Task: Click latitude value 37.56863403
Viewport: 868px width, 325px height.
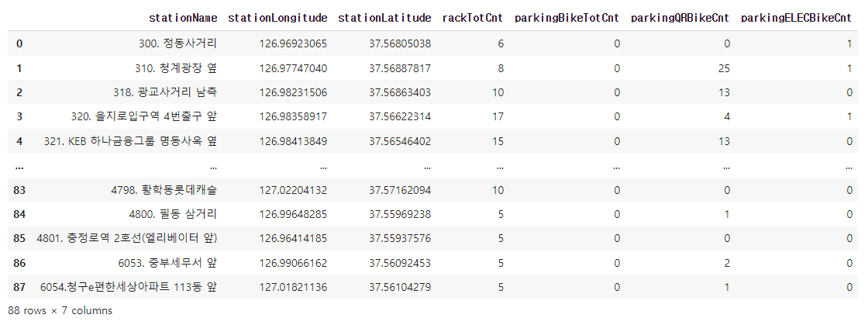Action: [400, 92]
